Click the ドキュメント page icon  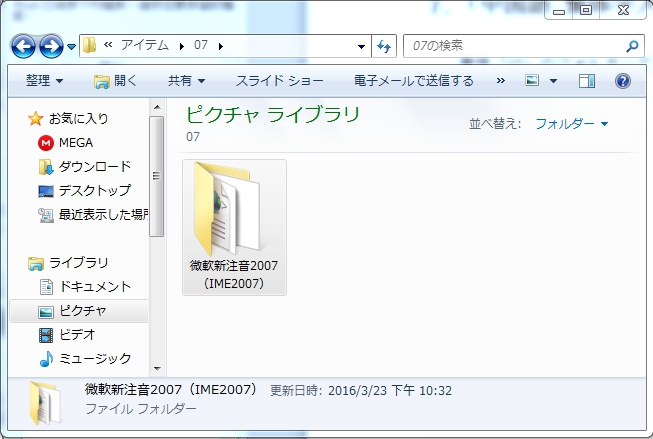click(x=46, y=287)
